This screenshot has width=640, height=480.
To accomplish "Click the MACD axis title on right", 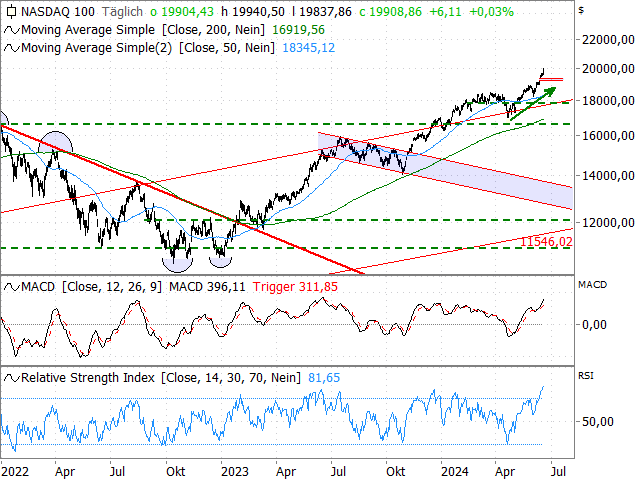I will pos(592,285).
